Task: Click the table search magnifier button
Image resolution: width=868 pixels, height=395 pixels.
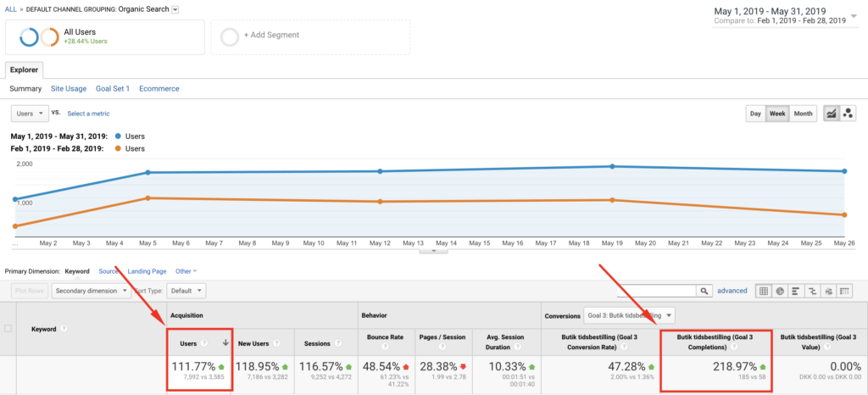Action: click(x=704, y=291)
